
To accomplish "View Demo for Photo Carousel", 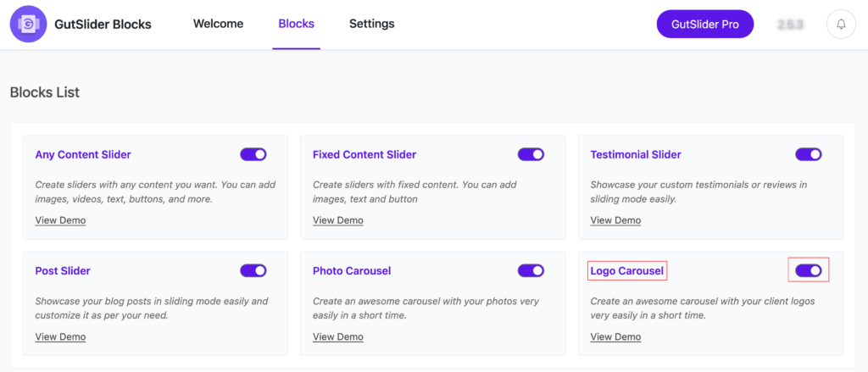I will (x=337, y=336).
